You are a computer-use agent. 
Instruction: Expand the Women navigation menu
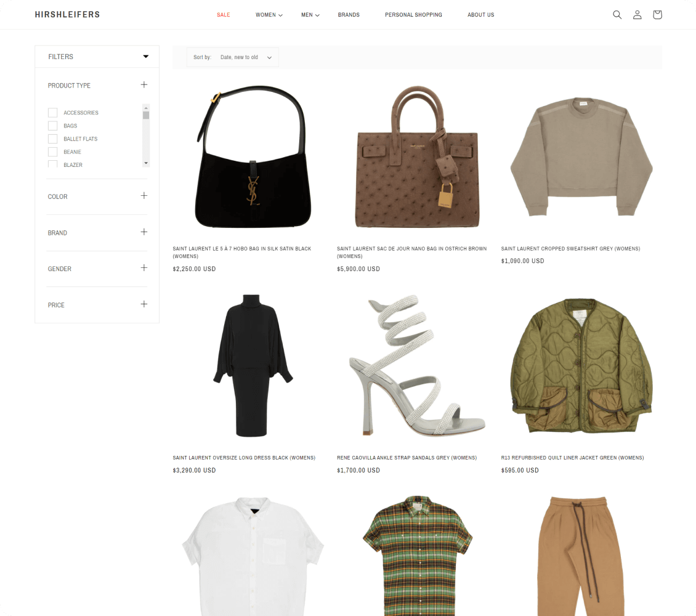[269, 15]
